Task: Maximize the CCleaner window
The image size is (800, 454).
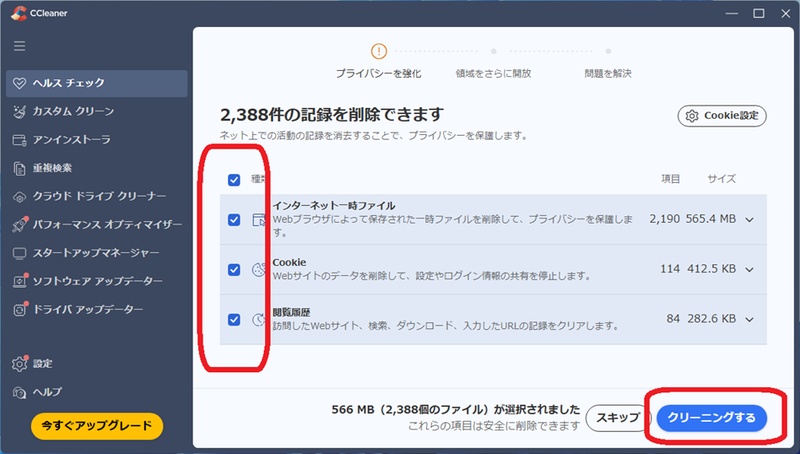Action: pos(759,13)
